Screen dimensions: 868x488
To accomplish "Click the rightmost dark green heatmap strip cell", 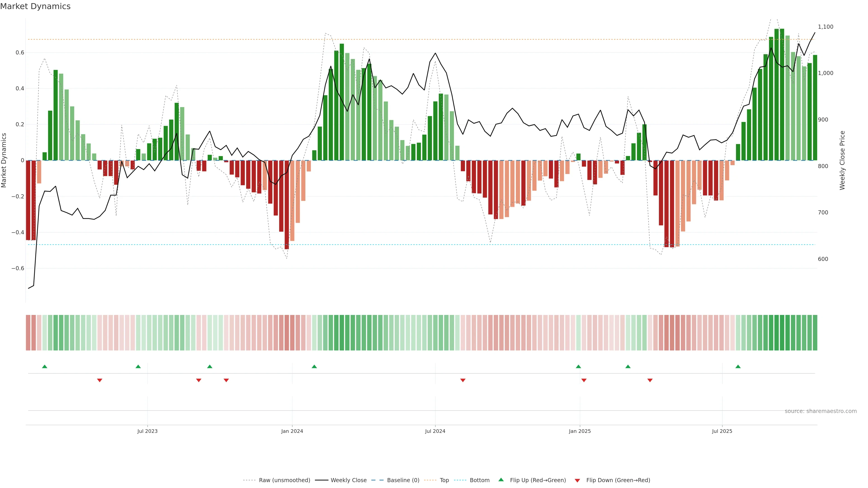I will 815,332.
